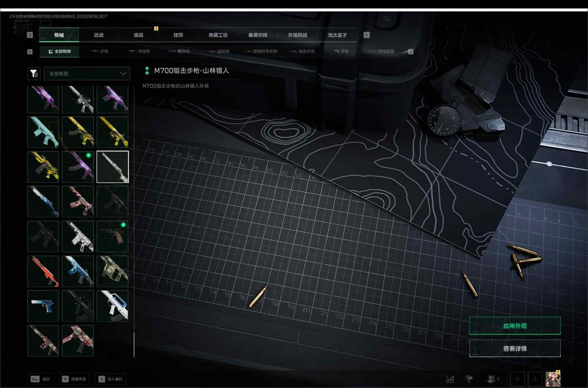Open the 道具 tab
The height and width of the screenshot is (388, 588).
[138, 35]
